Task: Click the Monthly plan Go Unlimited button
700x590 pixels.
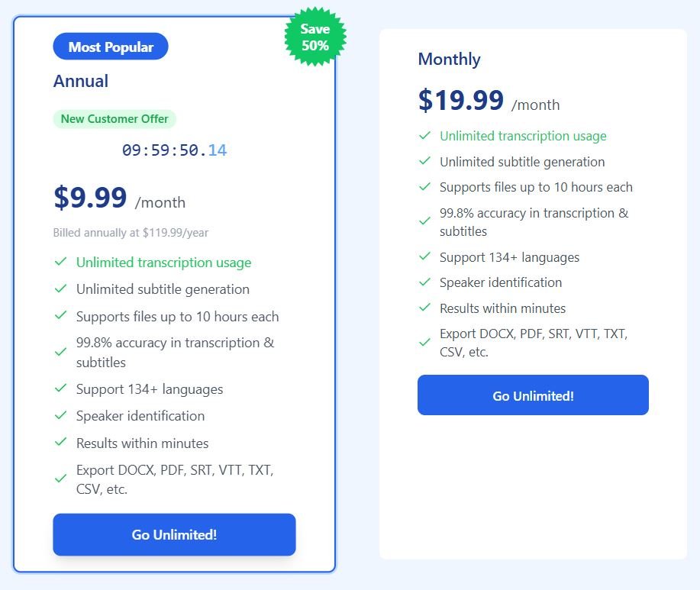Action: tap(533, 395)
